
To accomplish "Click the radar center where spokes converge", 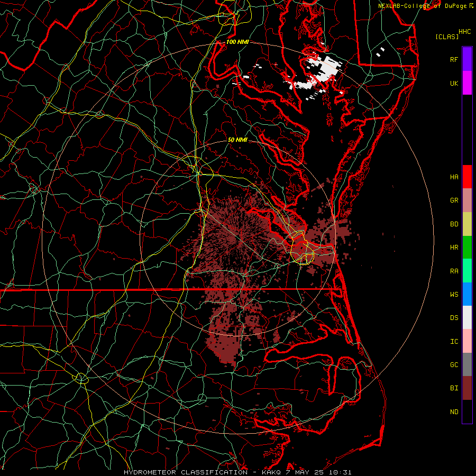I will coord(238,238).
